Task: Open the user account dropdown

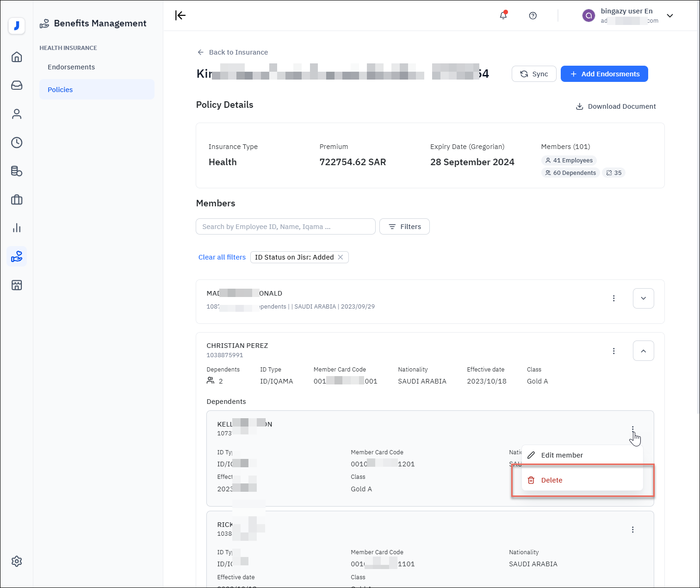Action: coord(669,16)
